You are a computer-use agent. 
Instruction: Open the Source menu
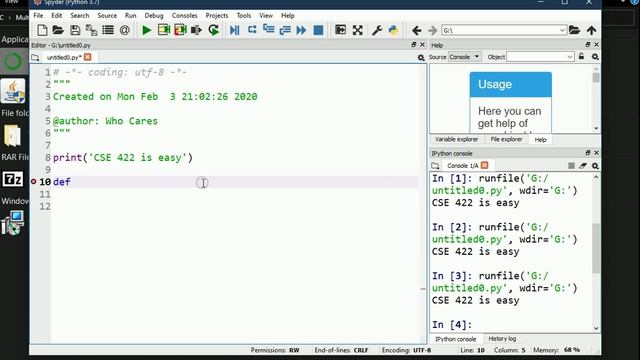[x=107, y=16]
